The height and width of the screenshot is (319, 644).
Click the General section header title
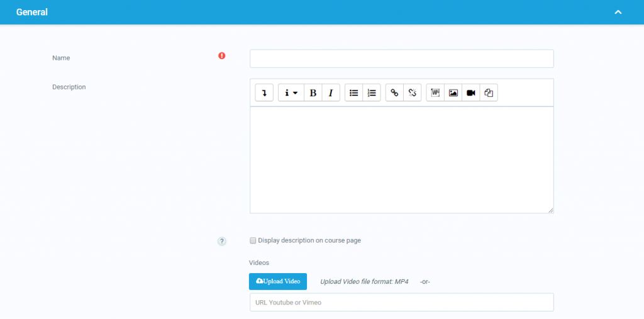point(32,12)
